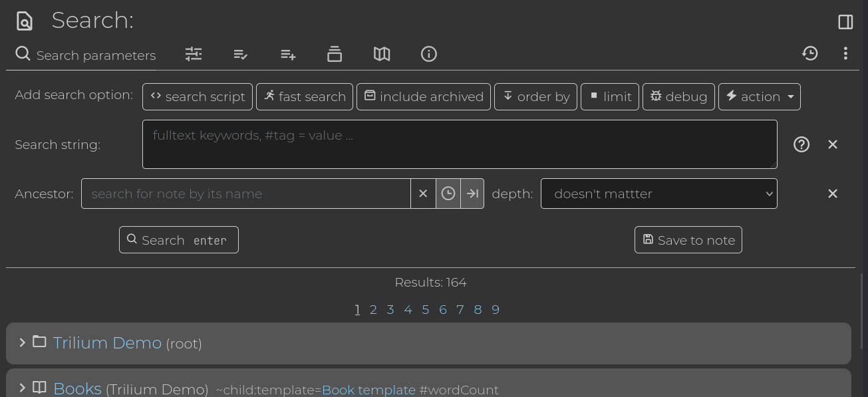Open the action dropdown menu
This screenshot has width=868, height=397.
[760, 96]
